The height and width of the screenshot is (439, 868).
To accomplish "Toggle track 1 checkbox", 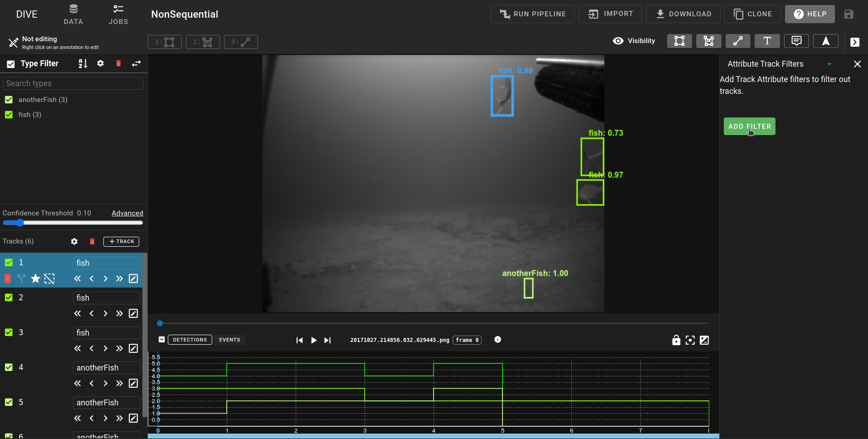I will point(9,263).
